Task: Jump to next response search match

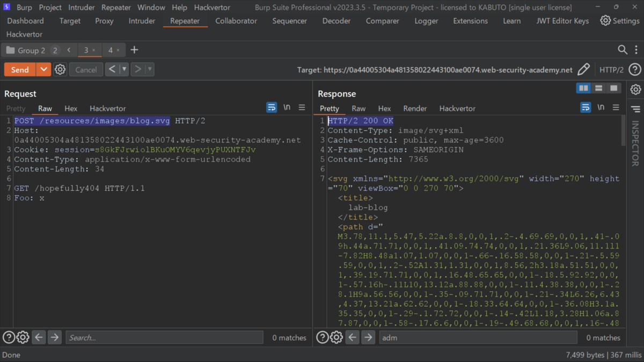Action: pyautogui.click(x=368, y=337)
